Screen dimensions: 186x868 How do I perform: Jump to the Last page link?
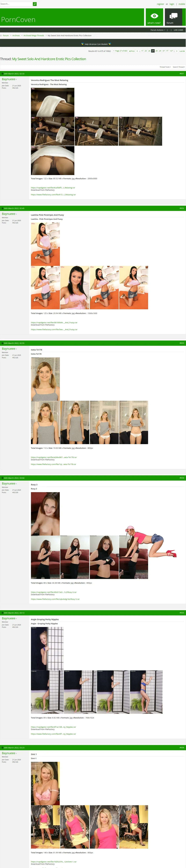point(182,51)
